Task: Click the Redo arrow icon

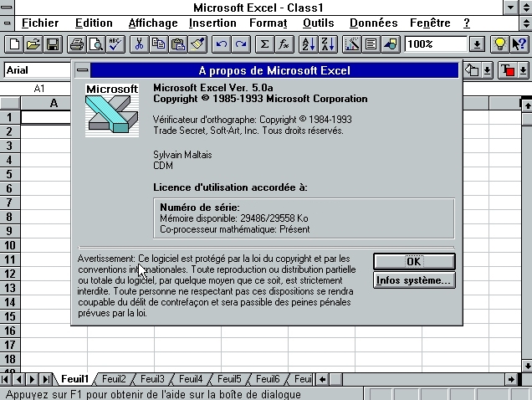Action: (x=241, y=44)
